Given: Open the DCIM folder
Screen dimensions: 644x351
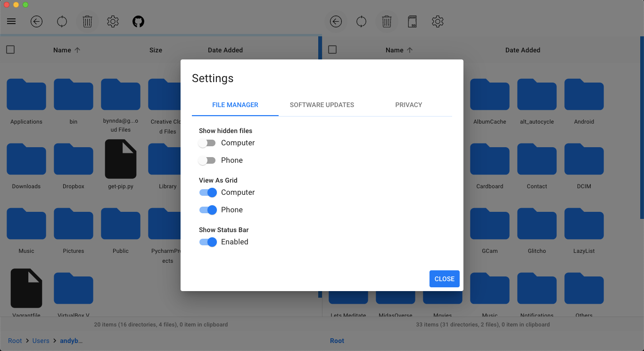Looking at the screenshot, I should point(584,159).
